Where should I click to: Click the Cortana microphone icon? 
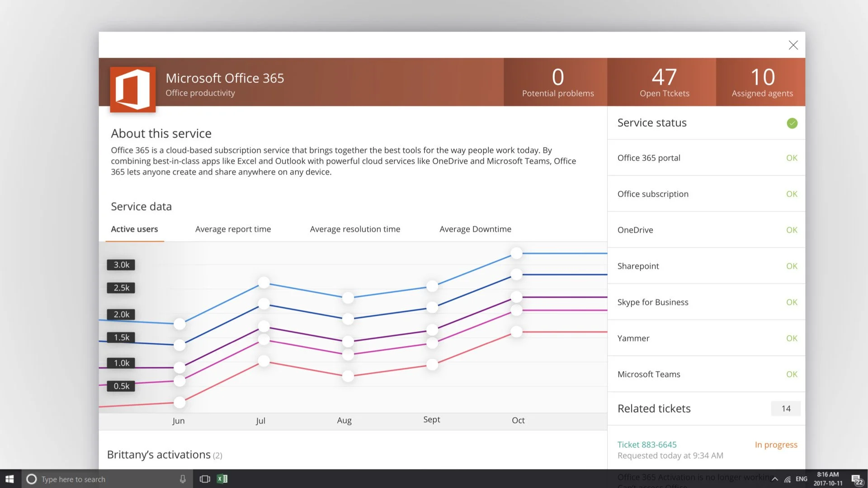point(183,479)
